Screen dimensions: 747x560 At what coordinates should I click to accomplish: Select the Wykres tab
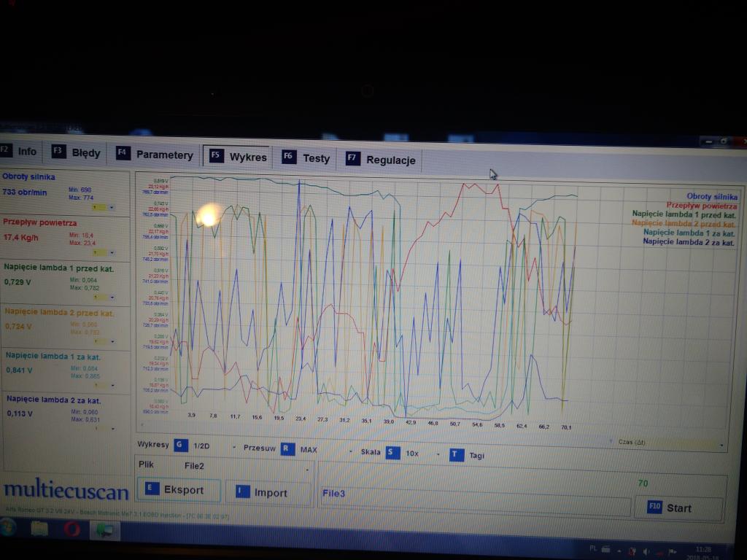coord(238,157)
